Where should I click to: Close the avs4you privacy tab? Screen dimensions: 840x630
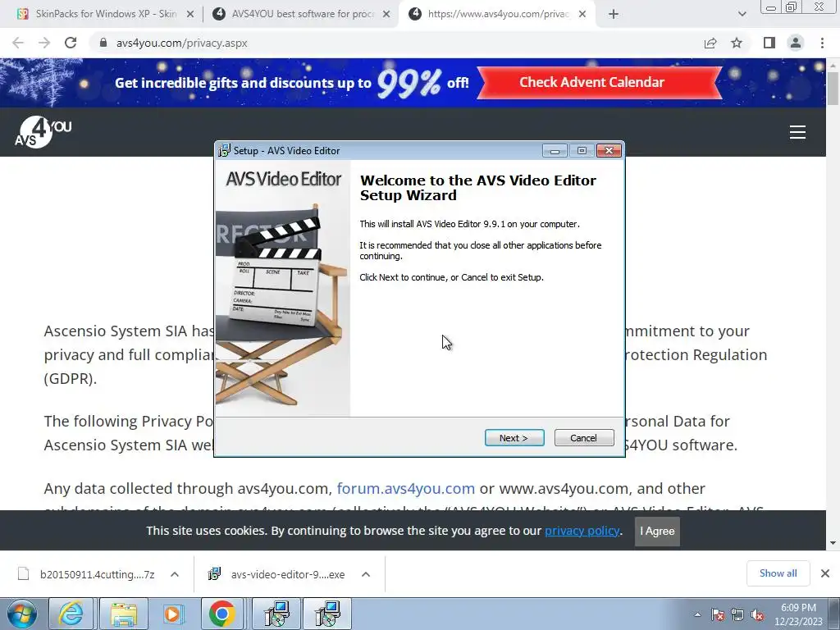point(583,15)
